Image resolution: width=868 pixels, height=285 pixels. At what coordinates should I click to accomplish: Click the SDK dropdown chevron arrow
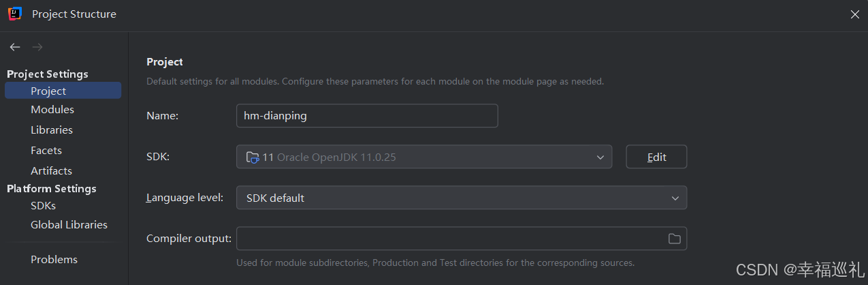pyautogui.click(x=600, y=157)
